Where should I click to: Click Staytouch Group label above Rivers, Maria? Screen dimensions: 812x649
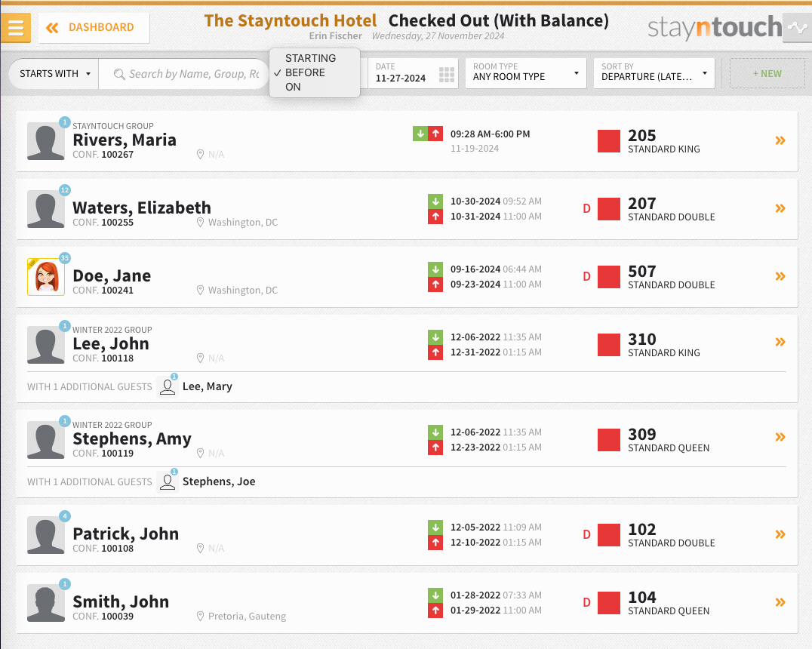pyautogui.click(x=113, y=126)
